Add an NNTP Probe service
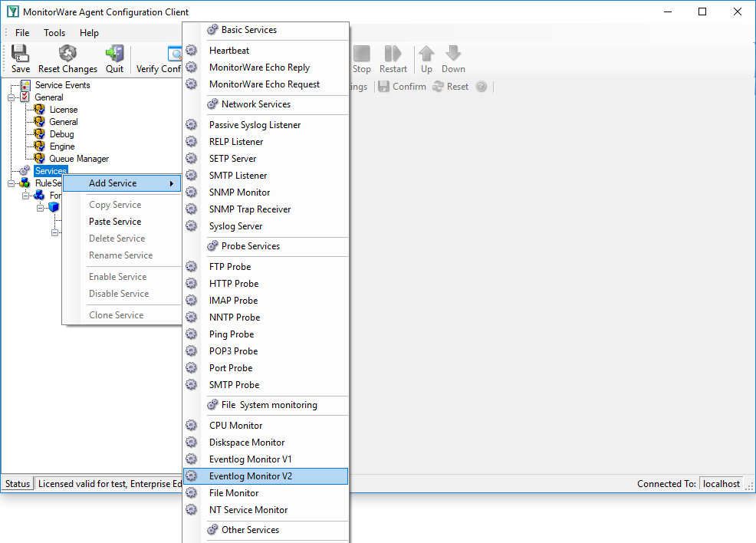Screen dimensions: 756x543 click(x=265, y=317)
